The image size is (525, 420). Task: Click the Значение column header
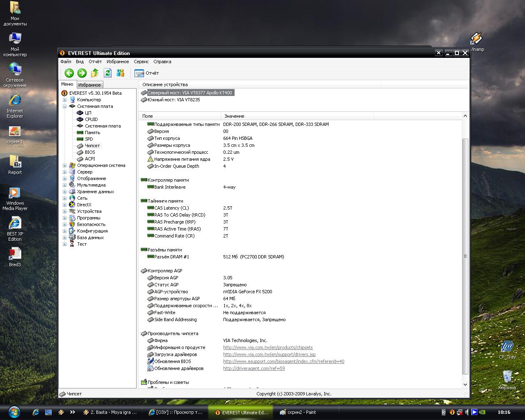[x=297, y=116]
